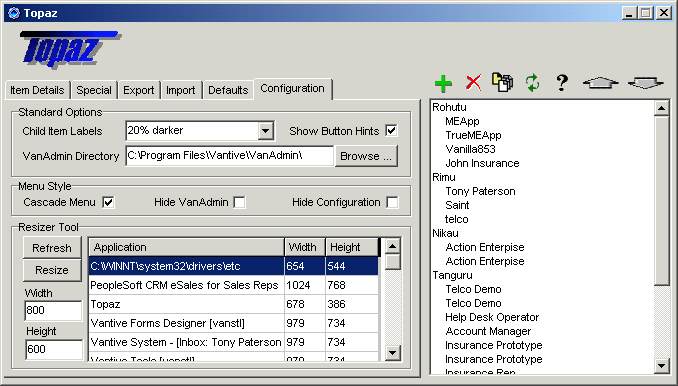678x386 pixels.
Task: Open Child Item Labels dropdown
Action: pyautogui.click(x=265, y=131)
